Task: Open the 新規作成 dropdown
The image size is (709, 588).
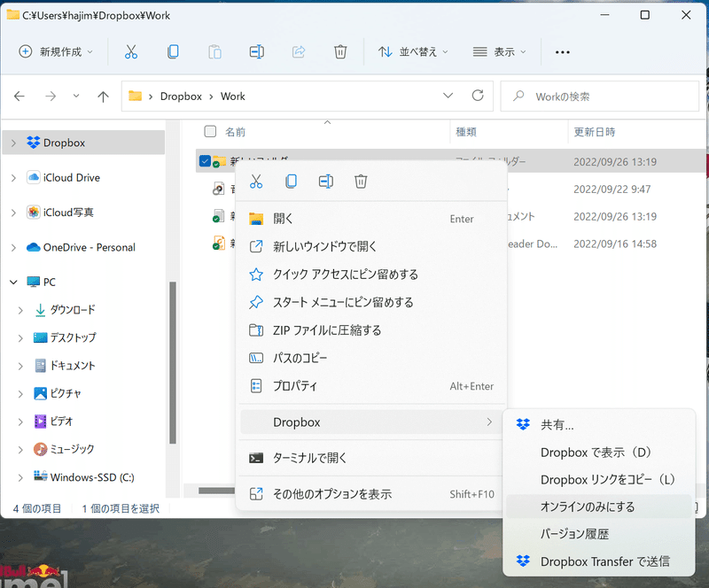Action: click(56, 52)
